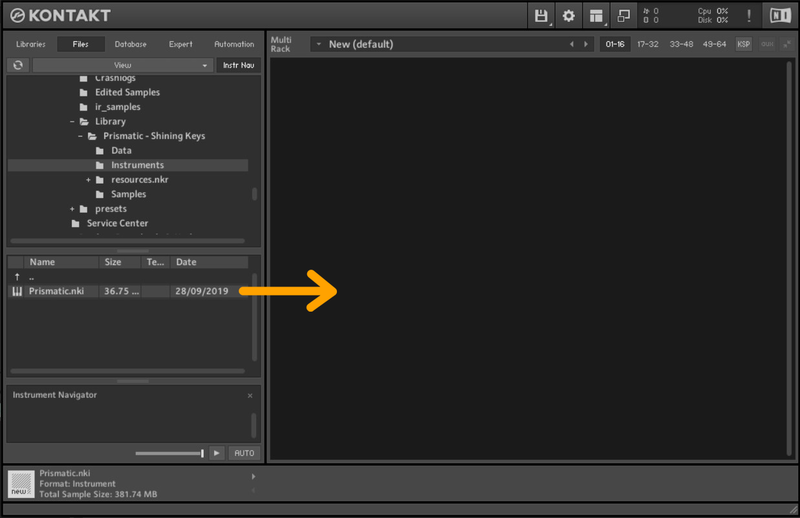Screen dimensions: 800x518
Task: Select rack page 49-64
Action: (714, 44)
